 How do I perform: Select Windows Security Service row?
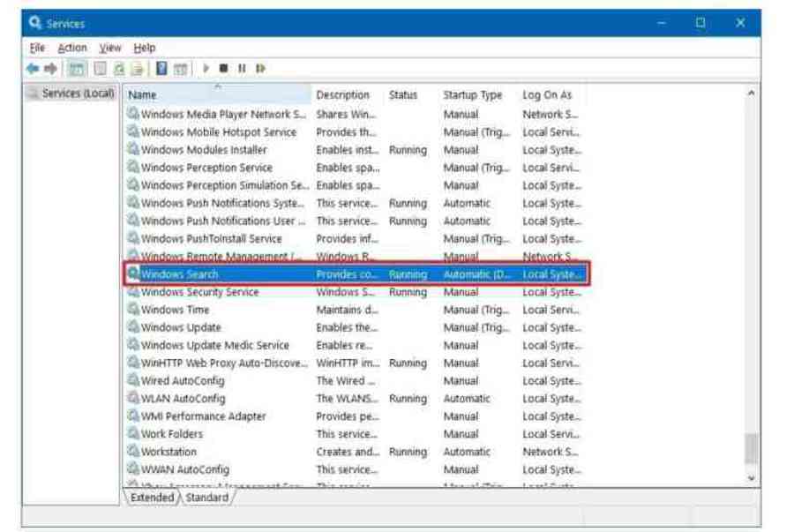(356, 292)
